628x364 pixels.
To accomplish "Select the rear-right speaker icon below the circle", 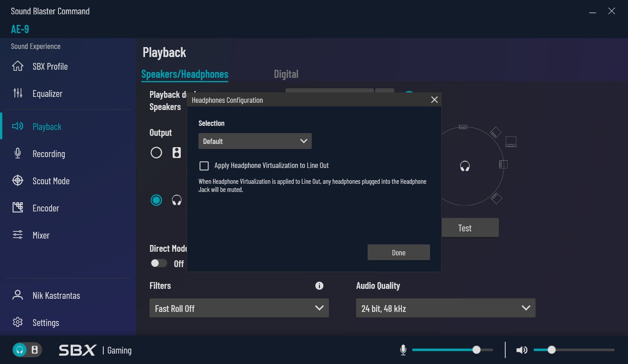I will (497, 198).
